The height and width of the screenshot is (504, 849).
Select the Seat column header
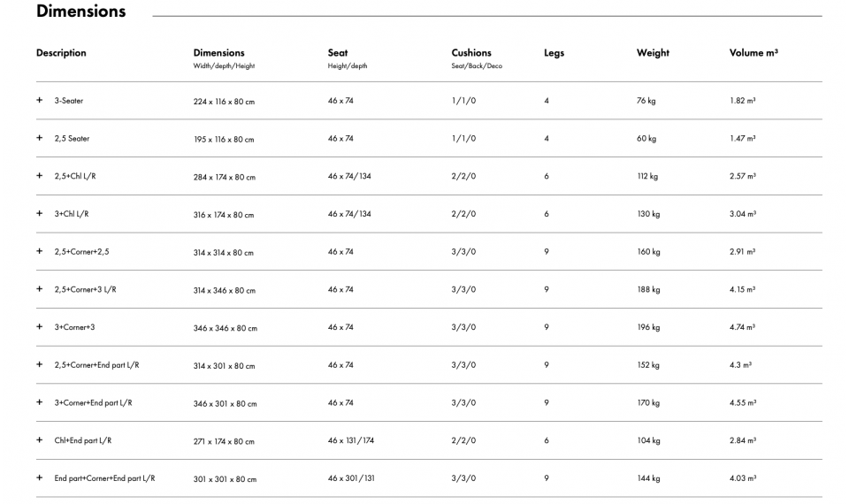point(338,53)
